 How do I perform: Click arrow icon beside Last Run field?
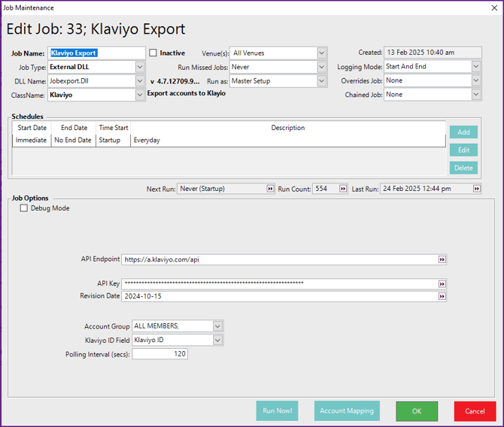click(476, 189)
